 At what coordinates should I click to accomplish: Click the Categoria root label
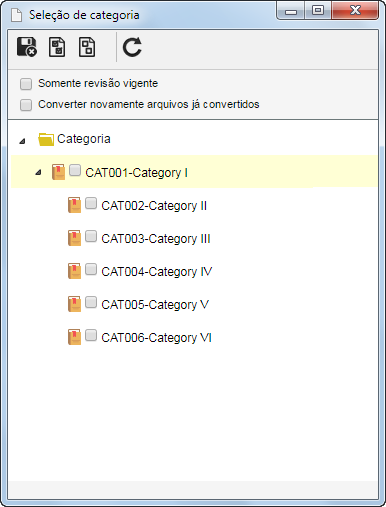click(x=84, y=139)
